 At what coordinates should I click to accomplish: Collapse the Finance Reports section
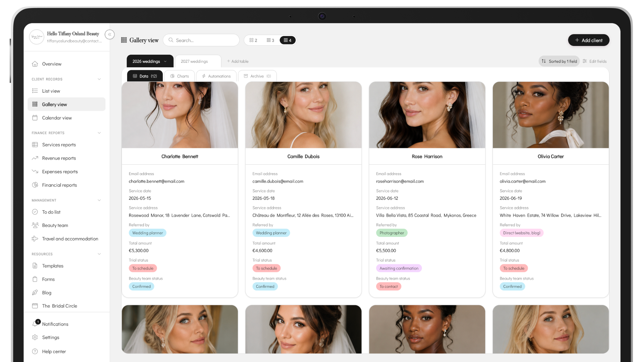coord(99,133)
